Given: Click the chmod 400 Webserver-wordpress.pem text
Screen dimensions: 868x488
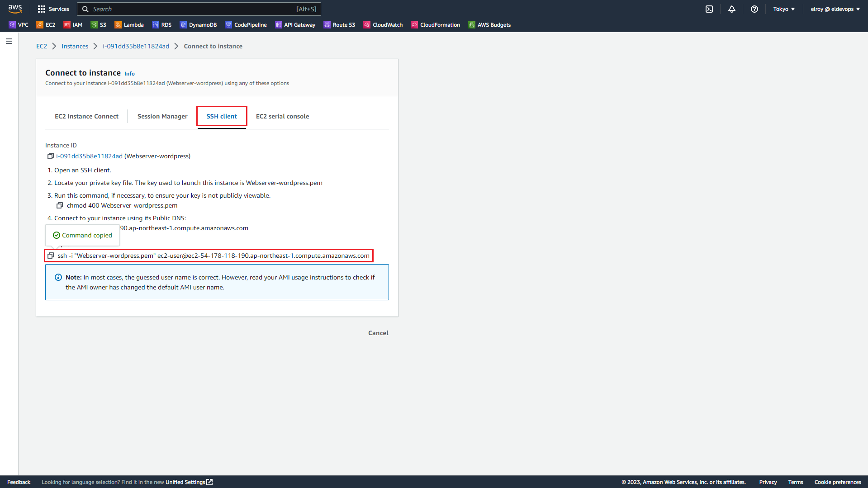Looking at the screenshot, I should [122, 205].
